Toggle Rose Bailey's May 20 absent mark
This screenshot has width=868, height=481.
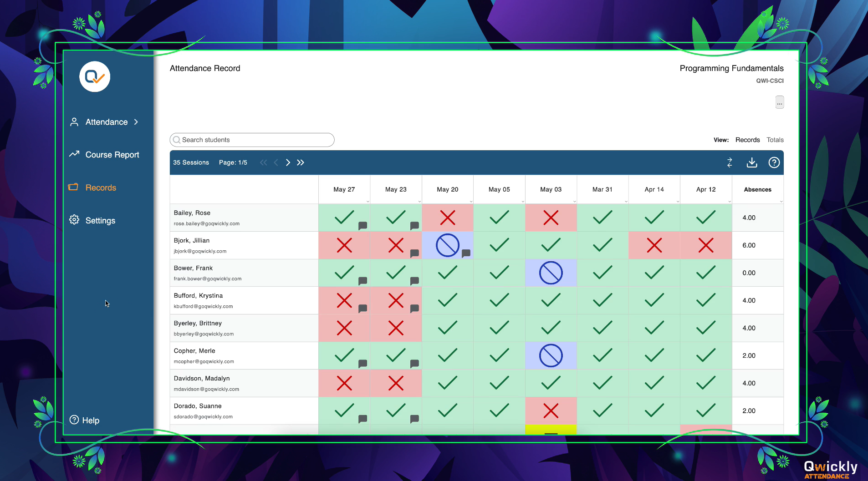tap(447, 218)
